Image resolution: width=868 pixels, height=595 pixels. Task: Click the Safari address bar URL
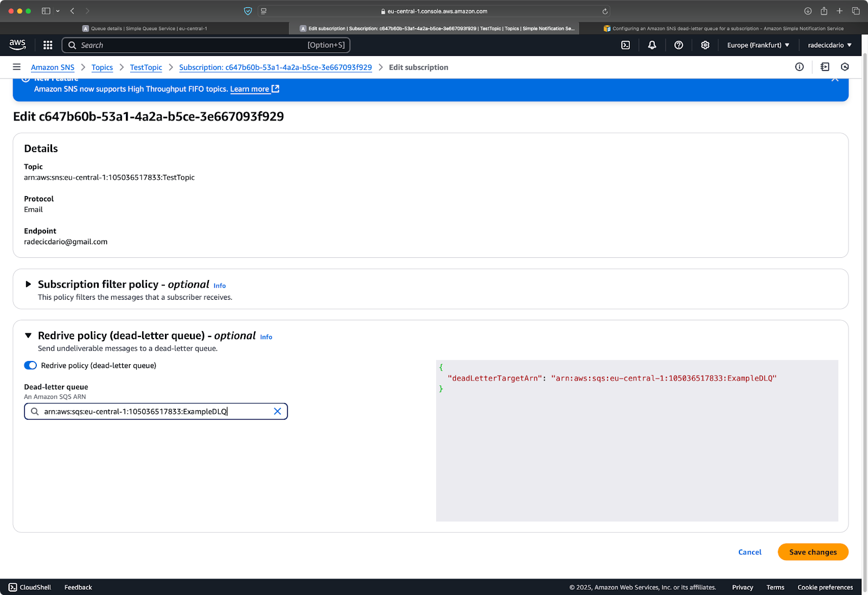[434, 11]
